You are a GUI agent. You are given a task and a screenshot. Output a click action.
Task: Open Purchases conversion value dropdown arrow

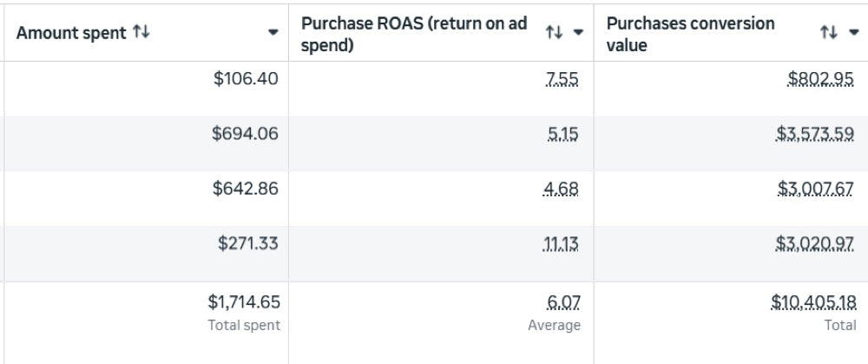point(853,33)
